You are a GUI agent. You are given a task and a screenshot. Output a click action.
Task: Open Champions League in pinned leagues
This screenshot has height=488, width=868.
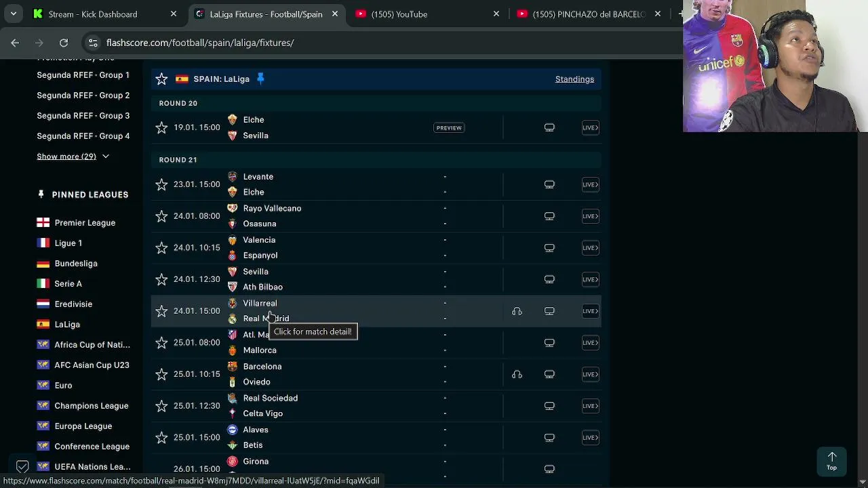(x=92, y=406)
